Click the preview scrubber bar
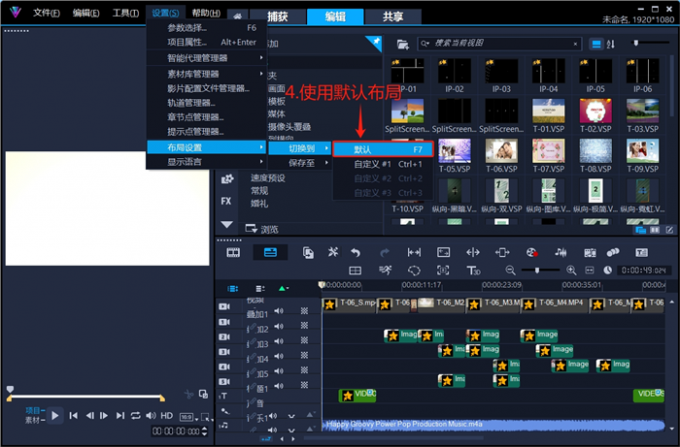Screen dimensions: 680x447 tap(85, 396)
